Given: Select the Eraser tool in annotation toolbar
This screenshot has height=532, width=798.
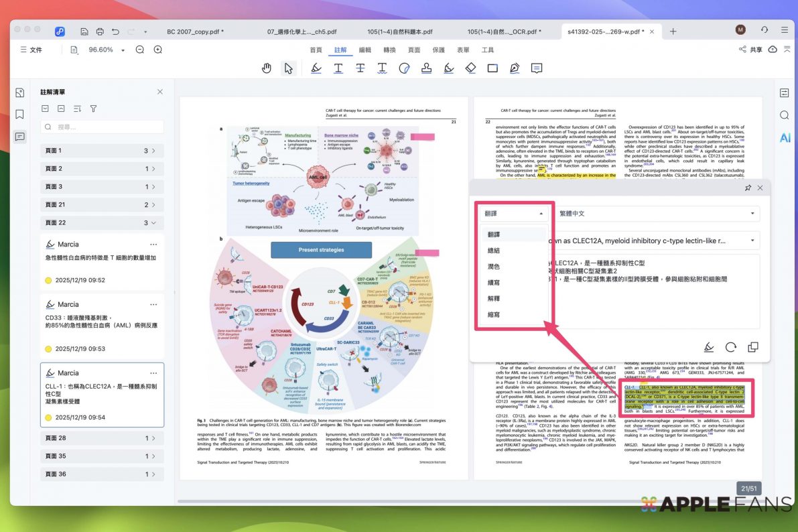Looking at the screenshot, I should point(470,68).
